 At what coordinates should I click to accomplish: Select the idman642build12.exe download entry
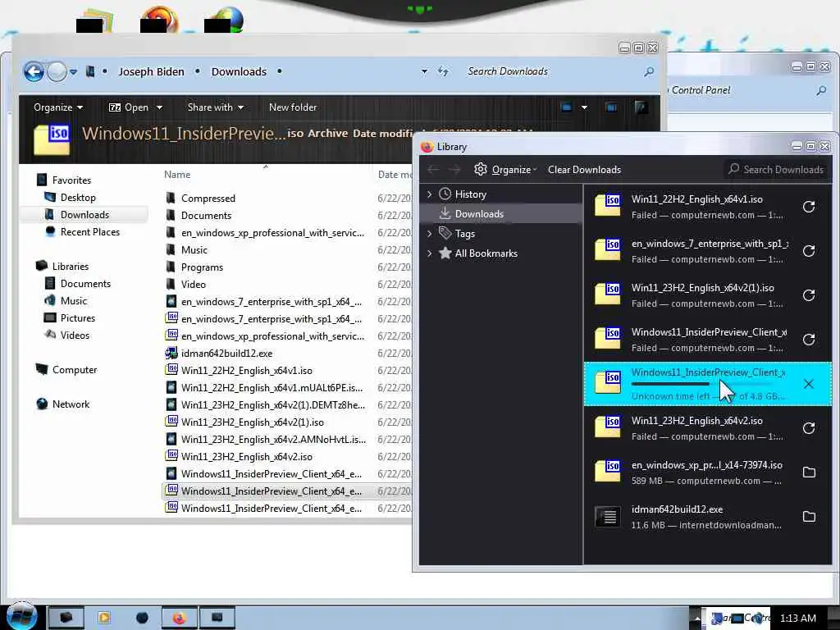tap(708, 517)
